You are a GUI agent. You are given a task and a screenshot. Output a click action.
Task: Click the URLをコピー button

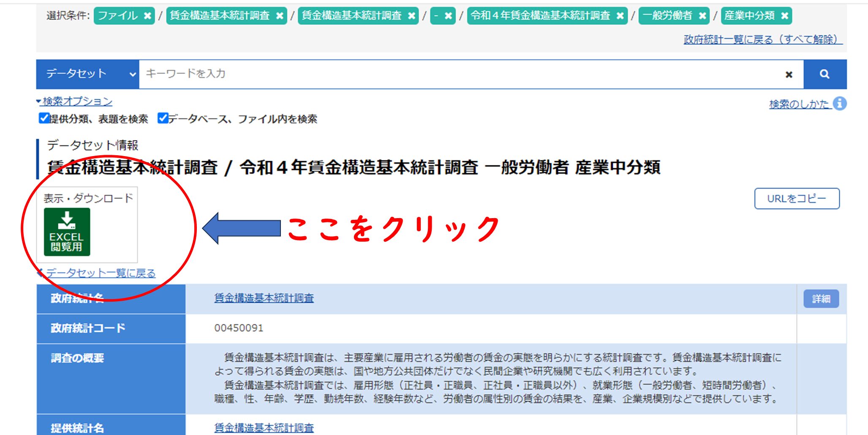[797, 198]
